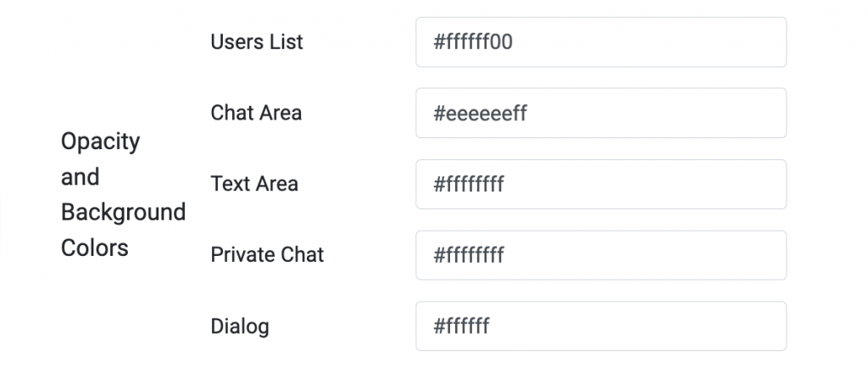This screenshot has height=389, width=868.
Task: Click the #eeeeeeff hex value text
Action: tap(480, 113)
